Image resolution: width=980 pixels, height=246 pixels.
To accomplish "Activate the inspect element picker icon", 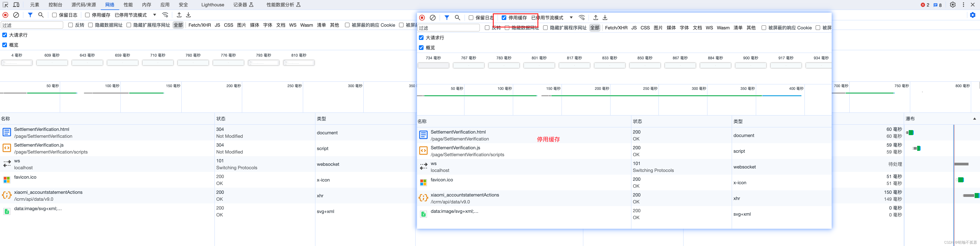I will coord(5,5).
